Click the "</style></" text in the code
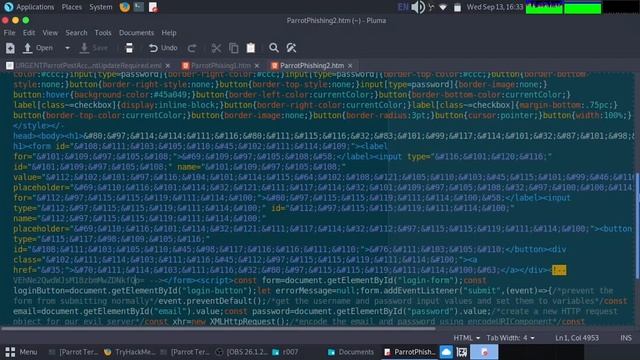The width and height of the screenshot is (640, 360). point(38,126)
